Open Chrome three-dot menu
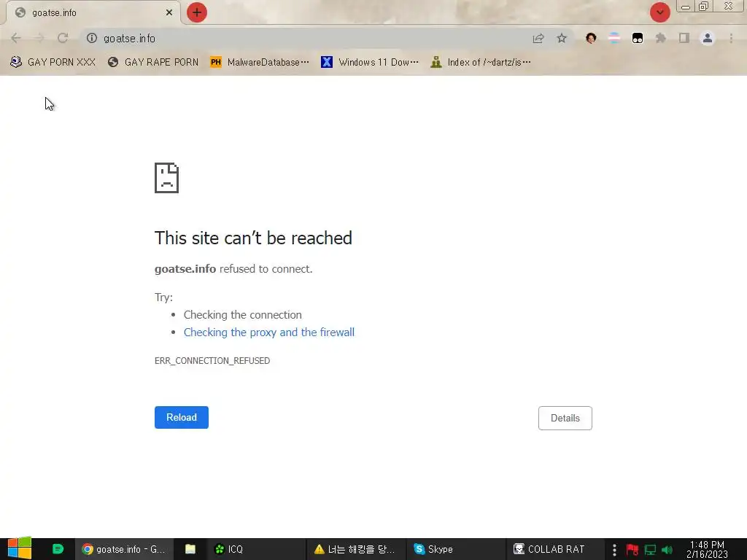Screen dimensions: 747x560 (731, 38)
